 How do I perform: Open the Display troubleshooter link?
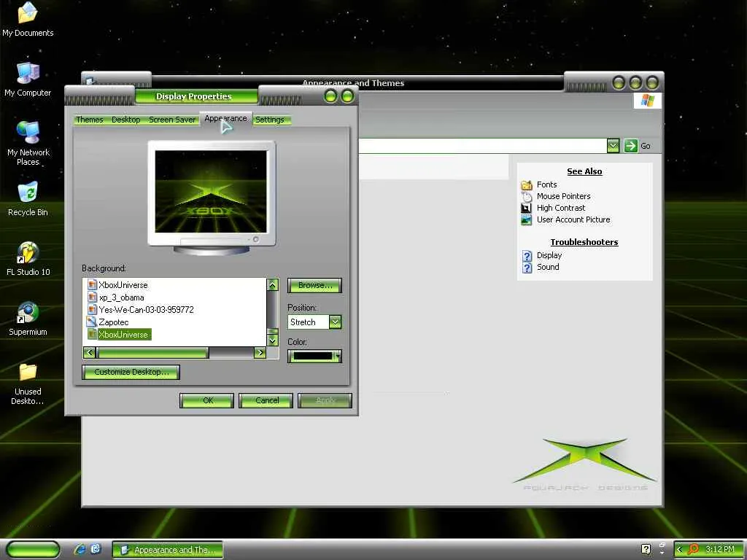549,255
